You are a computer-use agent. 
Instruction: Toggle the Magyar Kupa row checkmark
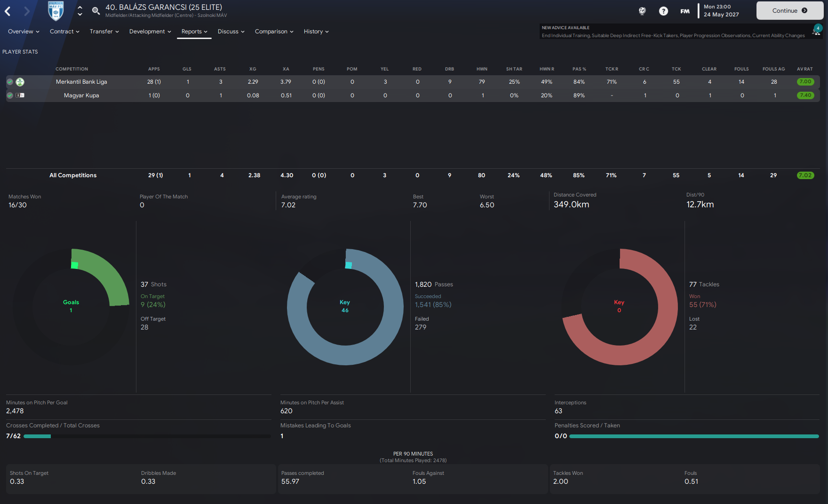tap(10, 95)
